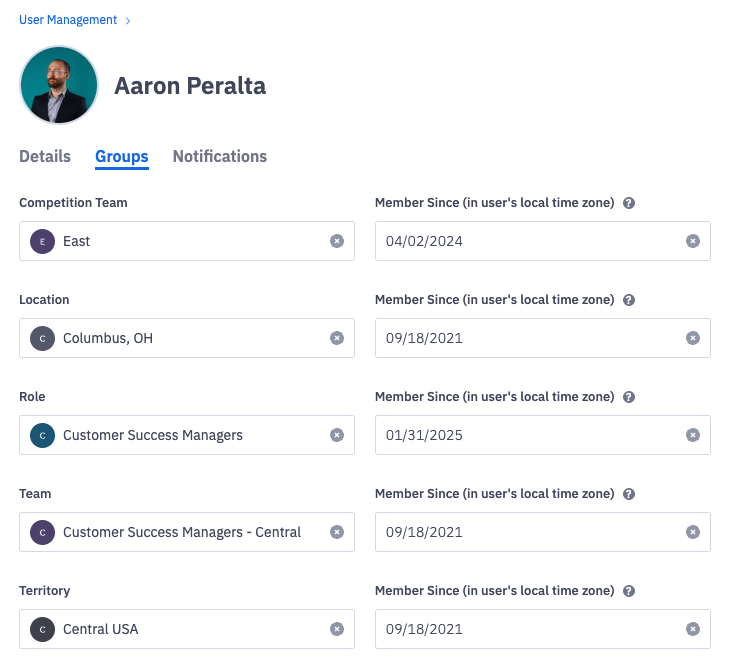This screenshot has width=745, height=671.
Task: Edit the Team member since date field
Action: coord(530,532)
